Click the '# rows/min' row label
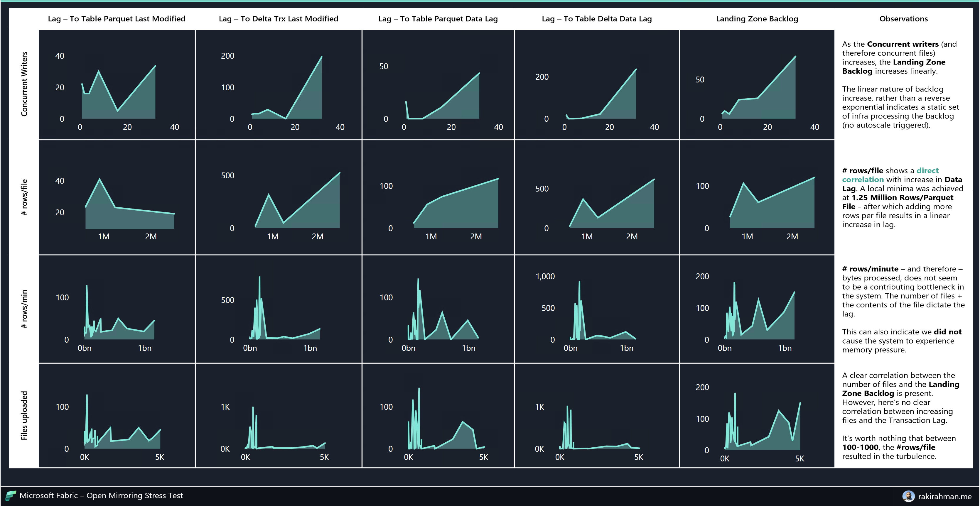 (x=24, y=309)
